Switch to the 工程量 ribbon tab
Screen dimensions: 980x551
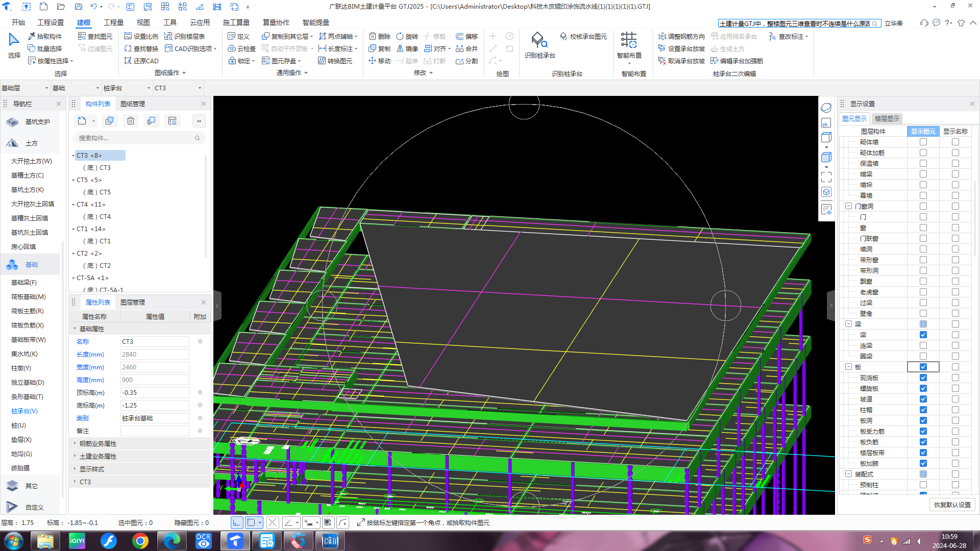point(113,22)
